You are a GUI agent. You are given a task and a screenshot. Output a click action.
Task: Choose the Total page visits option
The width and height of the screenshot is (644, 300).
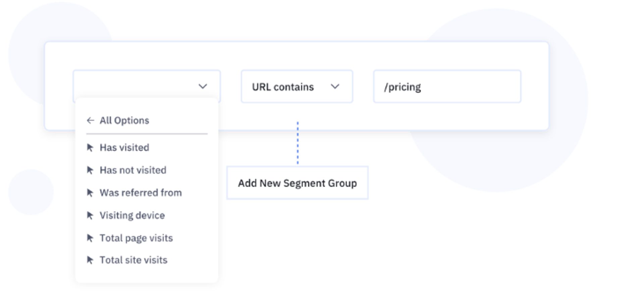(x=136, y=238)
